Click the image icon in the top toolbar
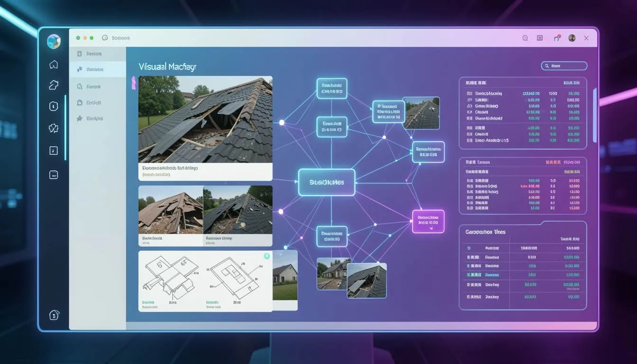The image size is (637, 364). (x=540, y=37)
